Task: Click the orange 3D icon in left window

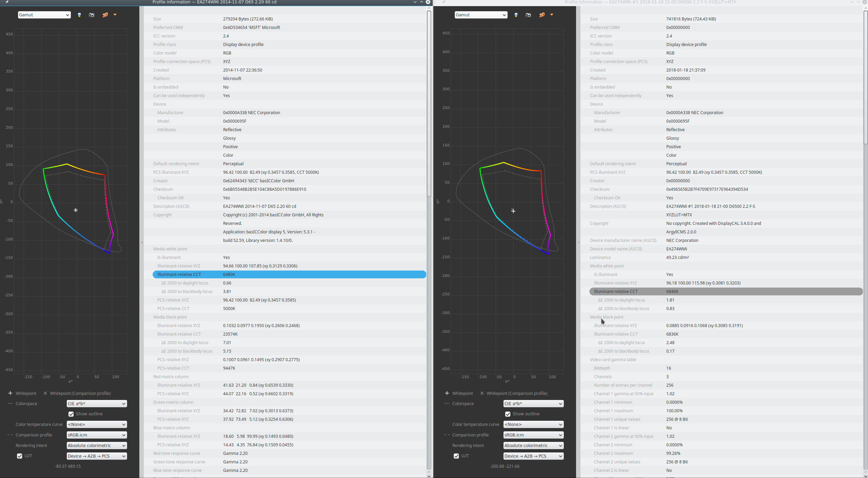Action: click(x=105, y=15)
